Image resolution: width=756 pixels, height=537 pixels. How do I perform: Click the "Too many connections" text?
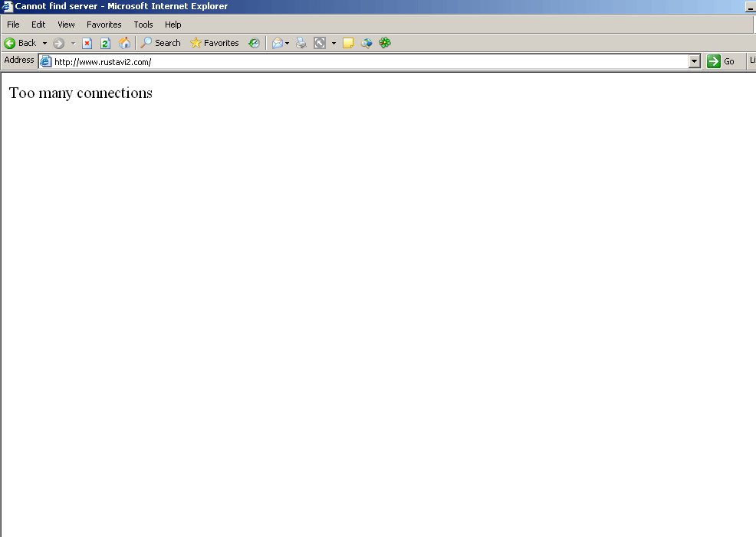[x=81, y=93]
